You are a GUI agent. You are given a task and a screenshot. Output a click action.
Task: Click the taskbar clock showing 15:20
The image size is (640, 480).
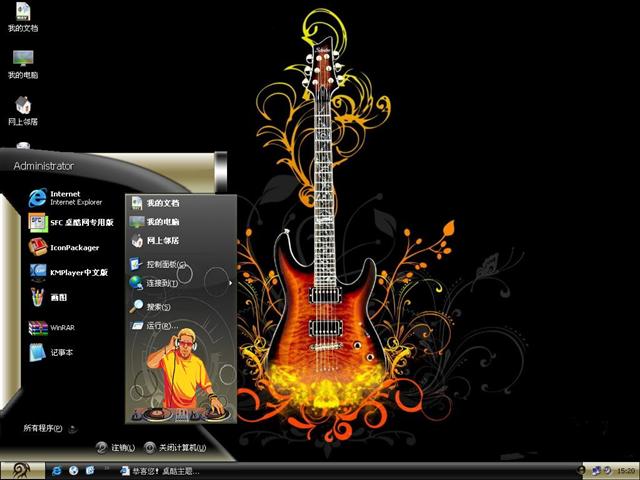tap(628, 471)
